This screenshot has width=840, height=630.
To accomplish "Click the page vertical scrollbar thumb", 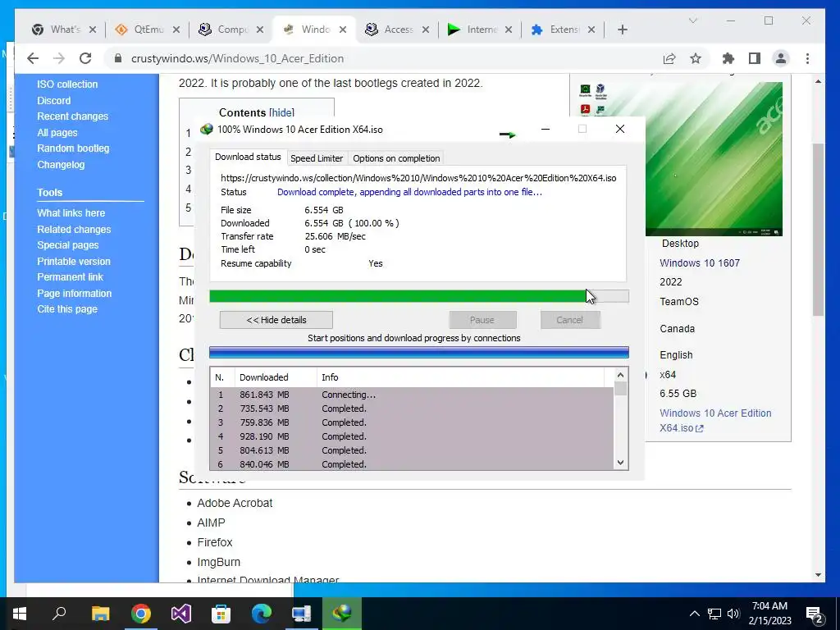I will (x=818, y=231).
